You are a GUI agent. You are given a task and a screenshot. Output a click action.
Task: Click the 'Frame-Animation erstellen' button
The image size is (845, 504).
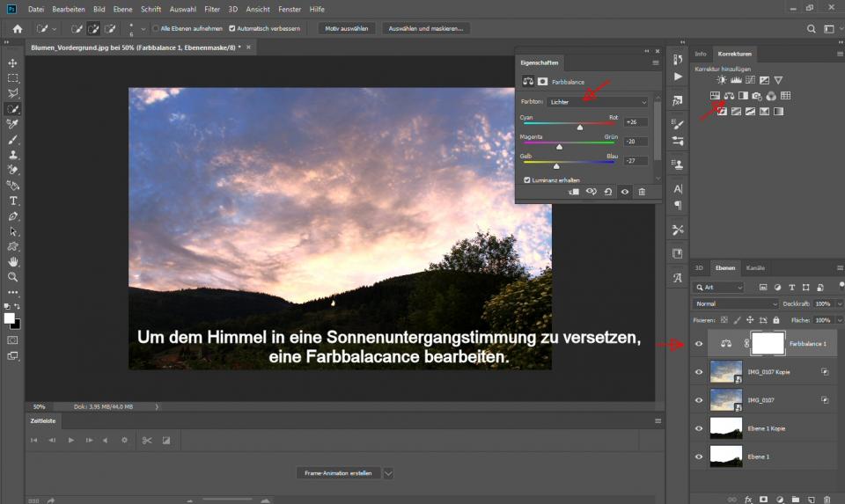pos(337,472)
